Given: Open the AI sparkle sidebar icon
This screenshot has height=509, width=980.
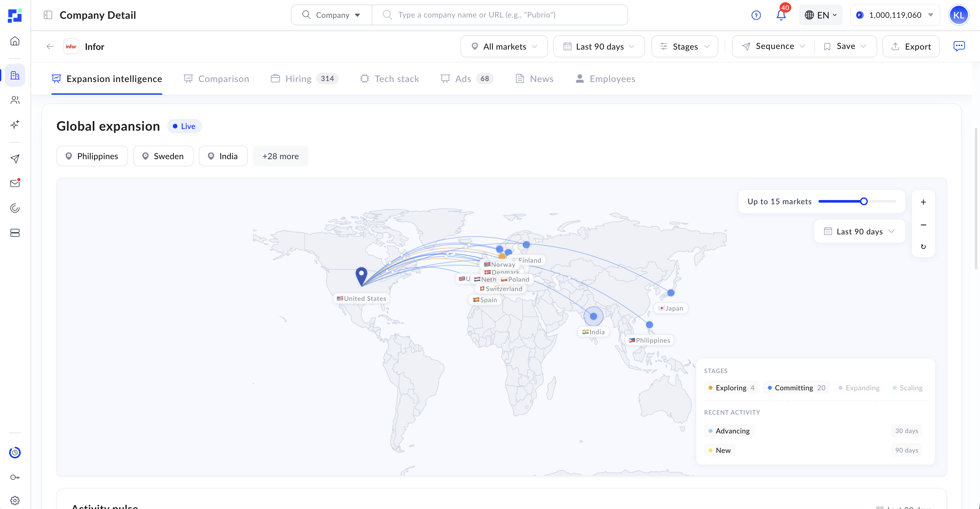Looking at the screenshot, I should 15,124.
